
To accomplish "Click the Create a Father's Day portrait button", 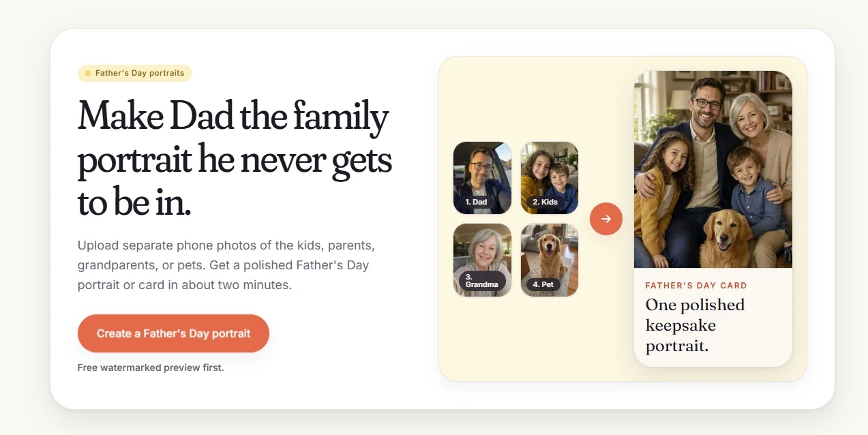I will 173,333.
